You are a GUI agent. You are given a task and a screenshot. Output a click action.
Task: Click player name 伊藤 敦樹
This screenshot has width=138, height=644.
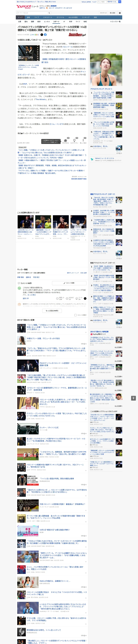click(21, 277)
